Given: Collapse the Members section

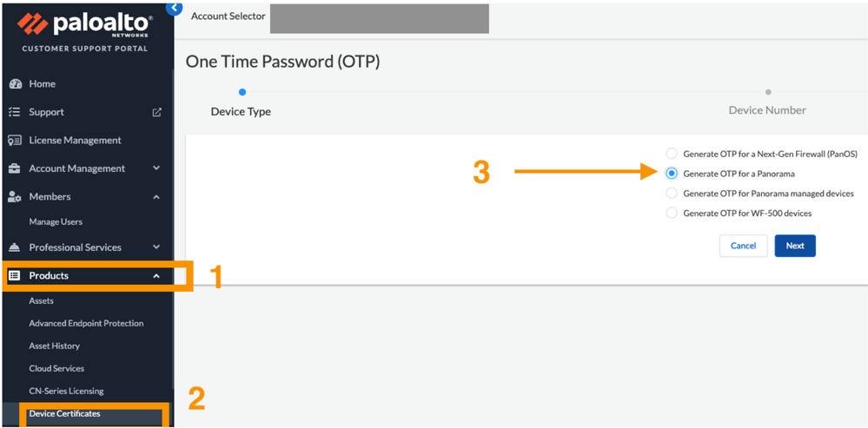Looking at the screenshot, I should click(156, 197).
